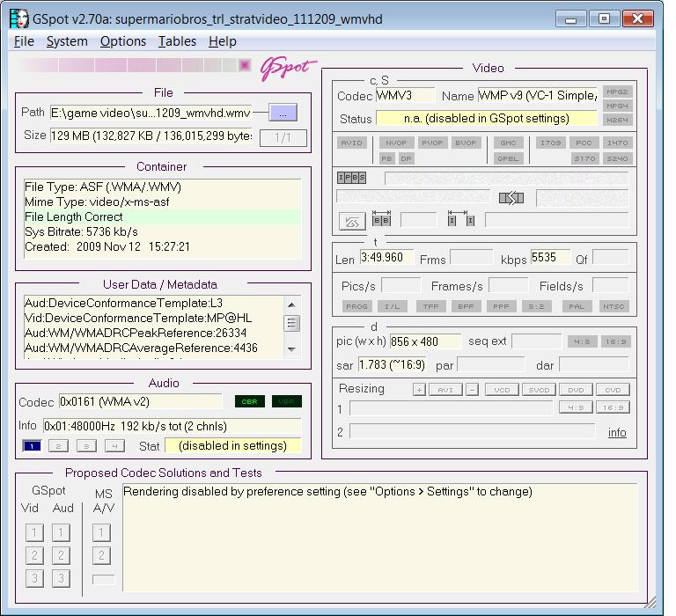Viewport: 676px width, 616px height.
Task: Click the S240 indicator
Action: 617,158
